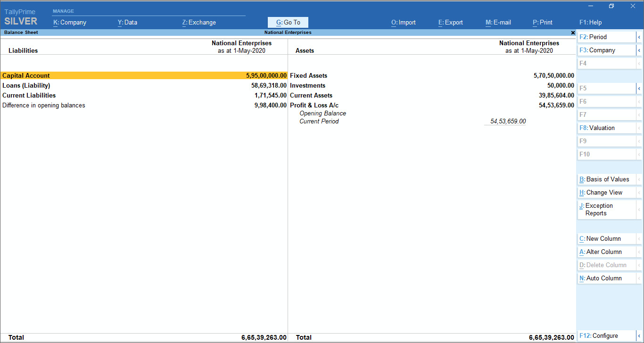Image resolution: width=644 pixels, height=343 pixels.
Task: Click F8: Valuation button
Action: [x=607, y=128]
